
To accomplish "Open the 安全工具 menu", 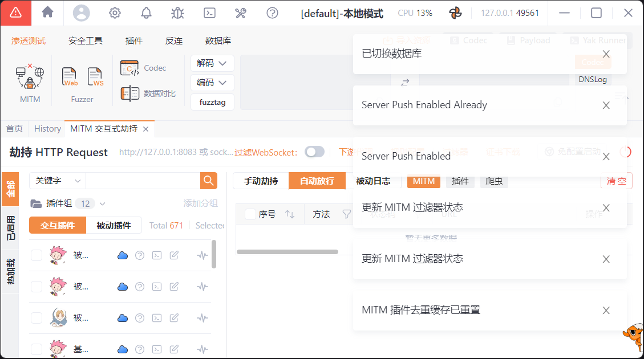I will tap(86, 41).
